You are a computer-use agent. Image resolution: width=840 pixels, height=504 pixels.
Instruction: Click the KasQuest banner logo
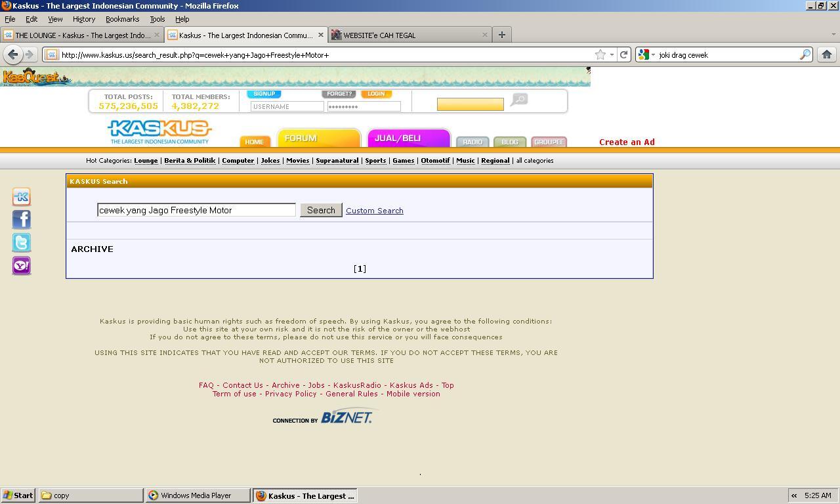36,77
